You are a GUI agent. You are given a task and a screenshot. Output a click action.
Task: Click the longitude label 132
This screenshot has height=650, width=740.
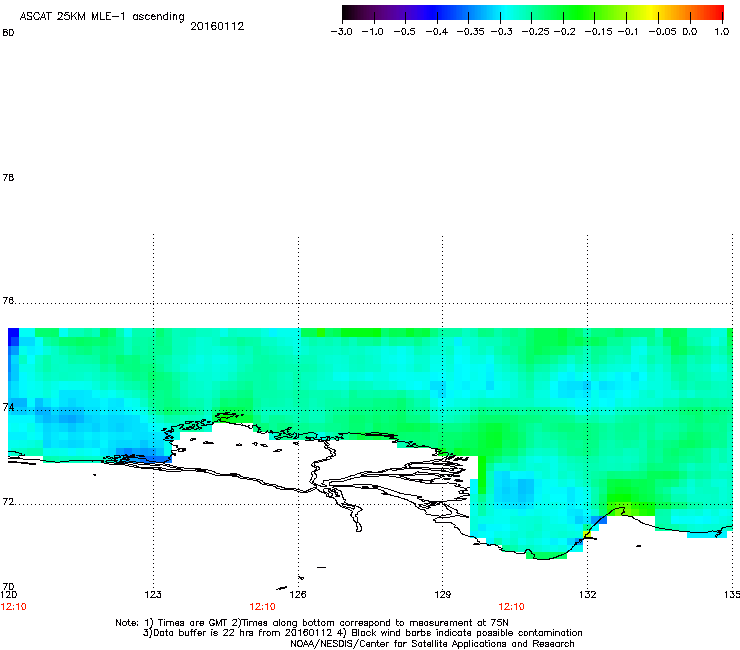588,594
